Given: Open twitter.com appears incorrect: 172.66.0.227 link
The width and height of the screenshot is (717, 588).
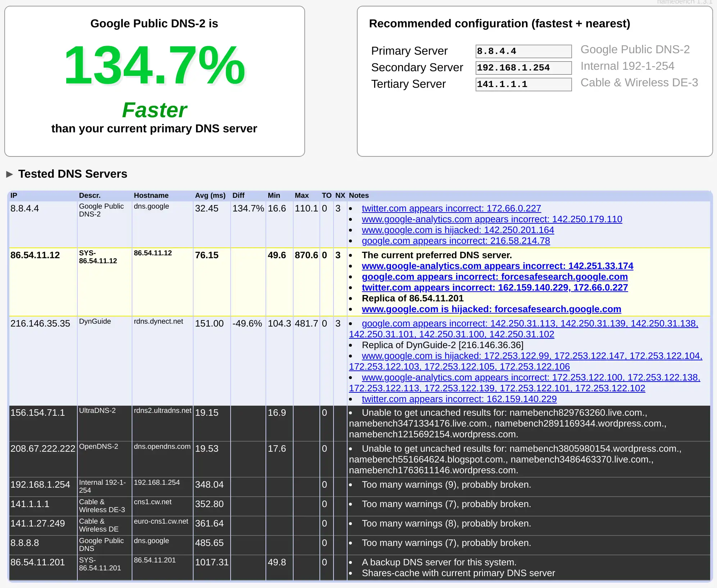Looking at the screenshot, I should pos(451,209).
